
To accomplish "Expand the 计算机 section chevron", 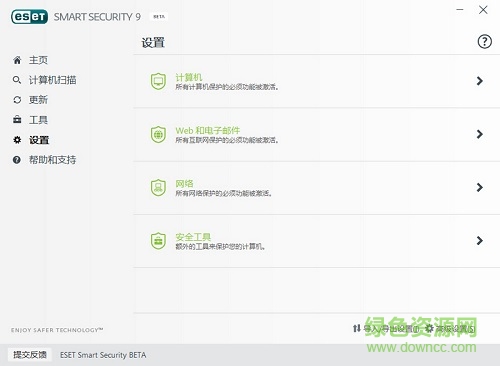I will [x=480, y=81].
